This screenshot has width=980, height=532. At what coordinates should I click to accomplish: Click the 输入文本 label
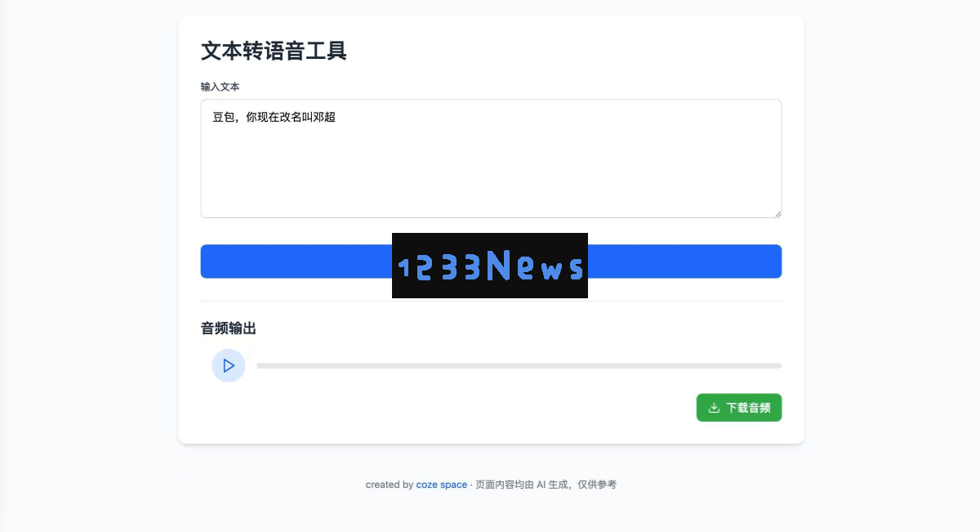coord(220,87)
